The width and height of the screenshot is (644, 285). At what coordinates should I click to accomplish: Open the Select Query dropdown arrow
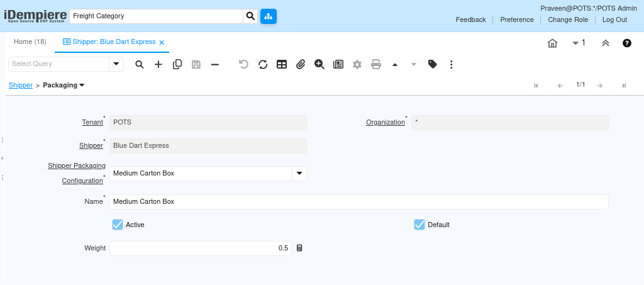tap(116, 64)
